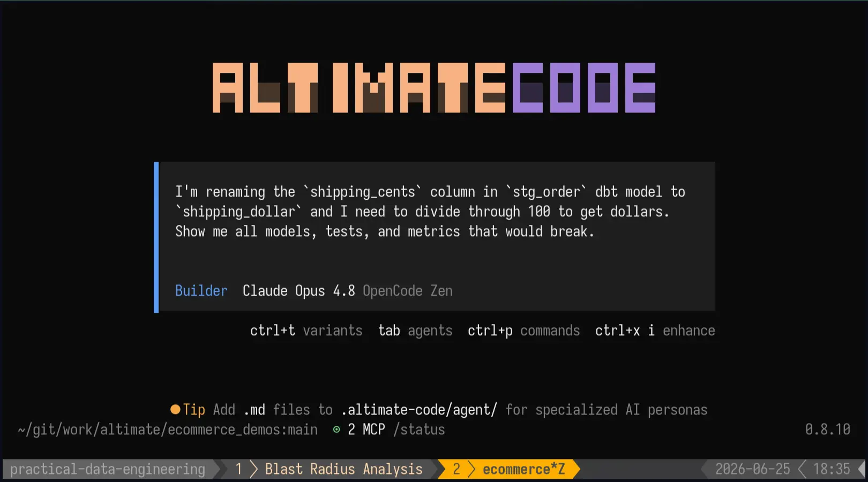Switch to the ecommerce*Z tmux window
The height and width of the screenshot is (482, 868).
tap(523, 469)
